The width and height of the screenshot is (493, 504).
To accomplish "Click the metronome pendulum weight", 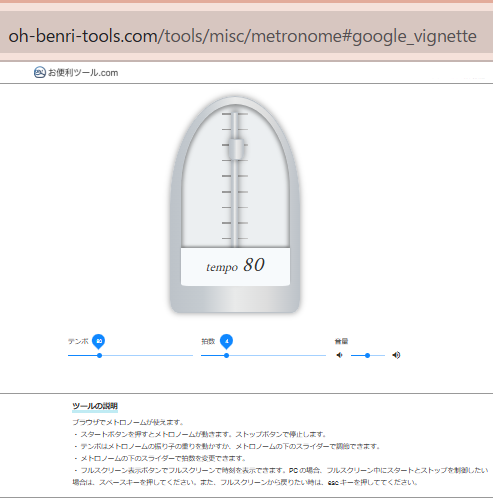I will click(x=236, y=149).
